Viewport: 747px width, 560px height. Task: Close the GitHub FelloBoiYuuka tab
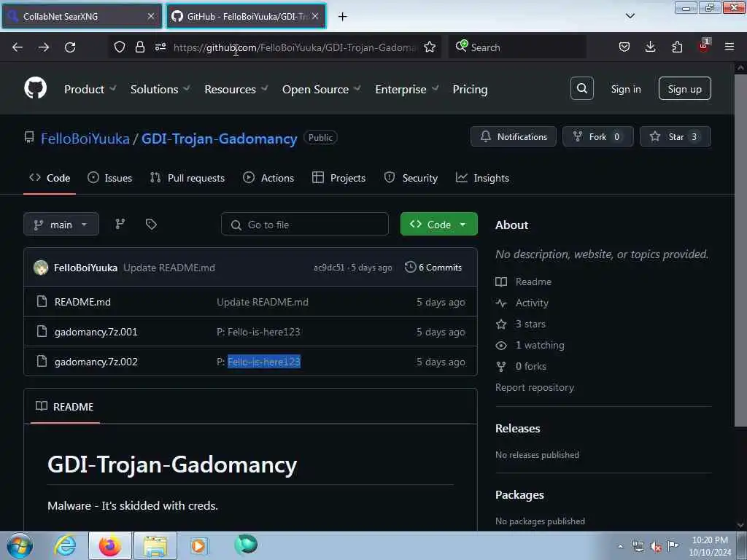[315, 16]
